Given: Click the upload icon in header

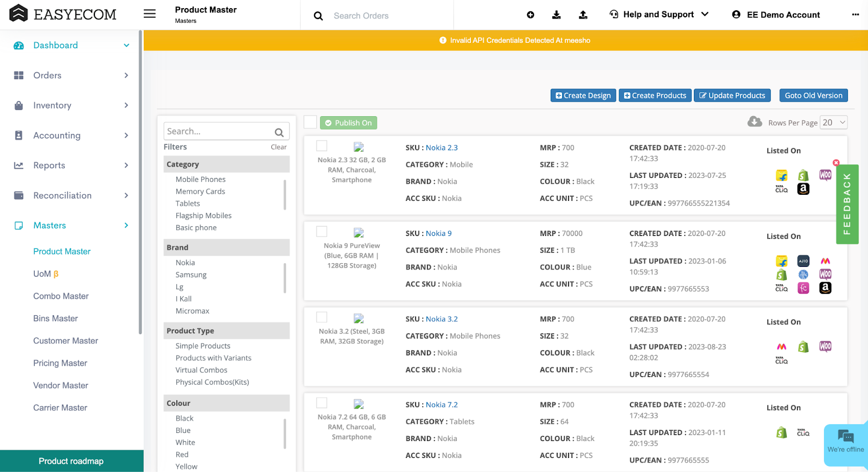Looking at the screenshot, I should (x=583, y=15).
